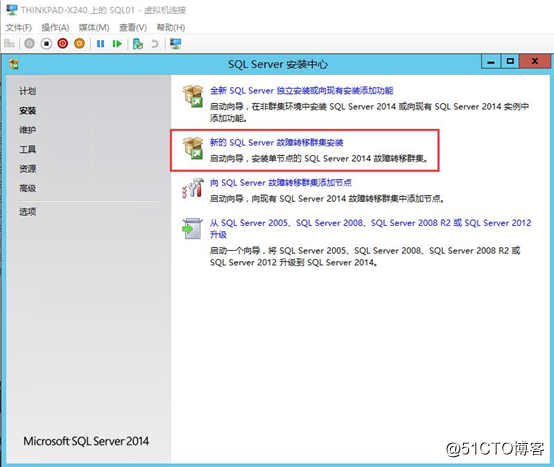Click the Ctrl+Alt+Del toolbar icon
Viewport: 554px width, 467px height.
9,44
